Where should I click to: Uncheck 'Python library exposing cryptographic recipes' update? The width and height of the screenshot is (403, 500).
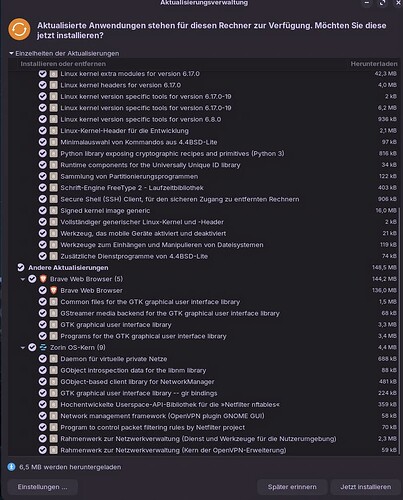[42, 153]
